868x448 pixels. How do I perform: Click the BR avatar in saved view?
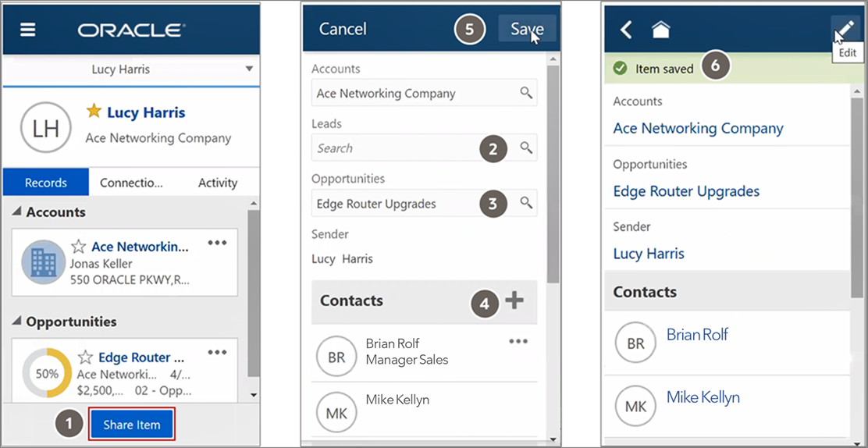635,343
